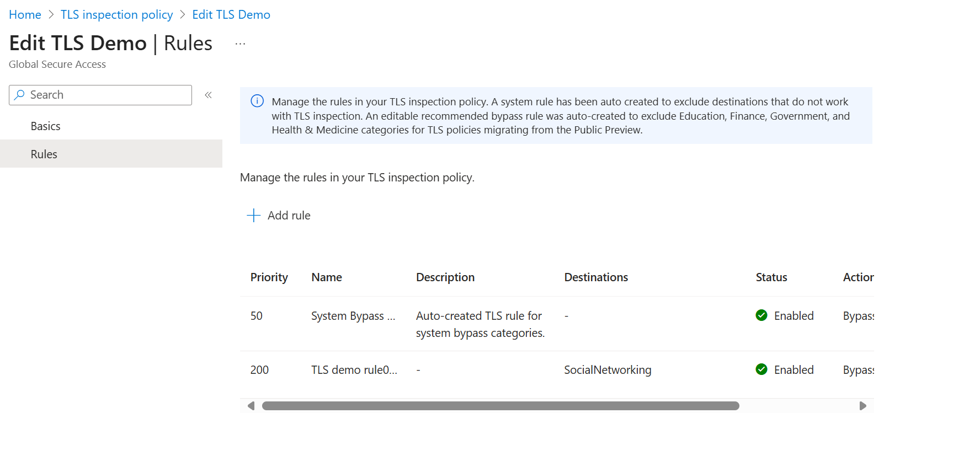The width and height of the screenshot is (980, 472).
Task: Select the Rules item in the sidebar
Action: [44, 154]
